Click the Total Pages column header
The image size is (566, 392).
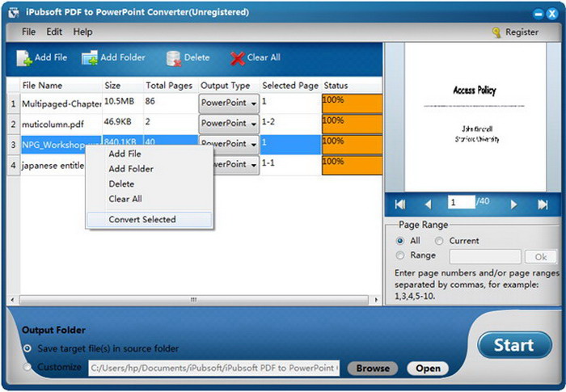pos(171,86)
